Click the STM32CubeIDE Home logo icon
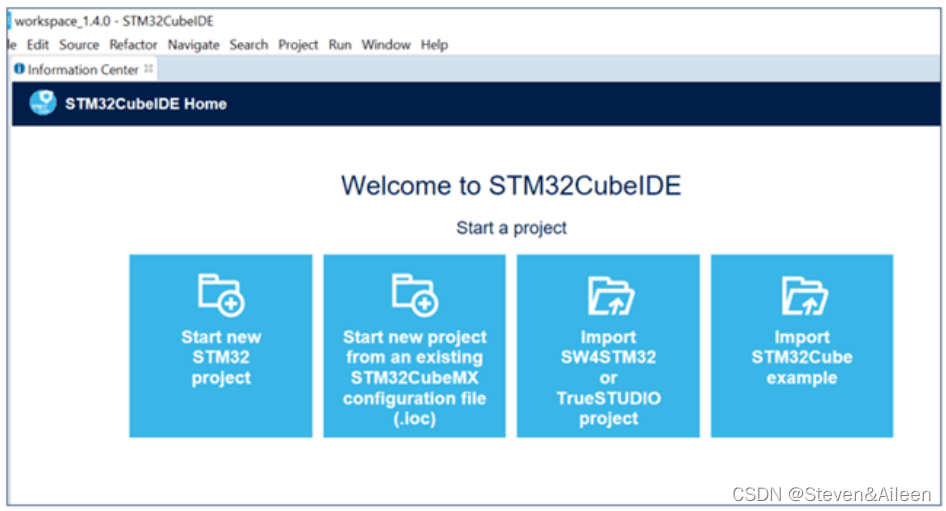Screen dimensions: 946x511 pos(43,103)
